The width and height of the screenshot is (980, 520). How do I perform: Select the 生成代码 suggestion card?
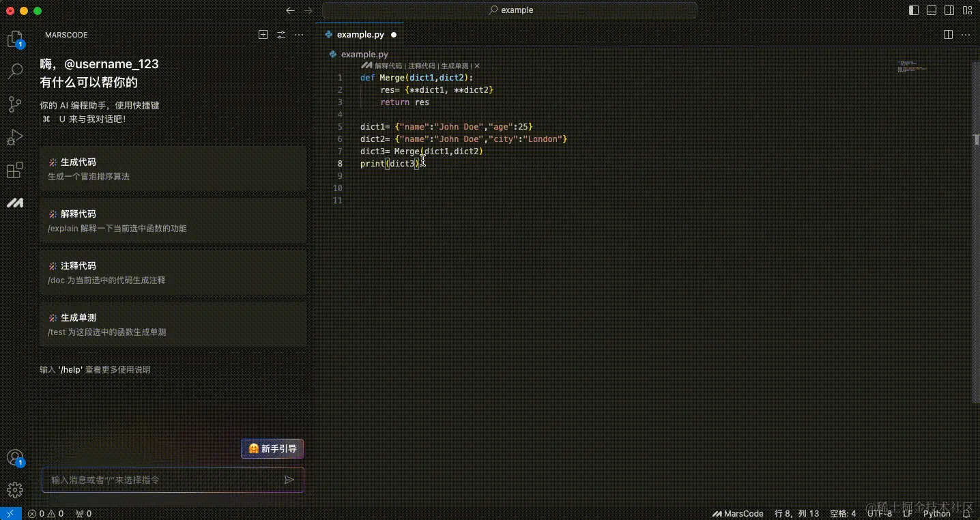173,169
